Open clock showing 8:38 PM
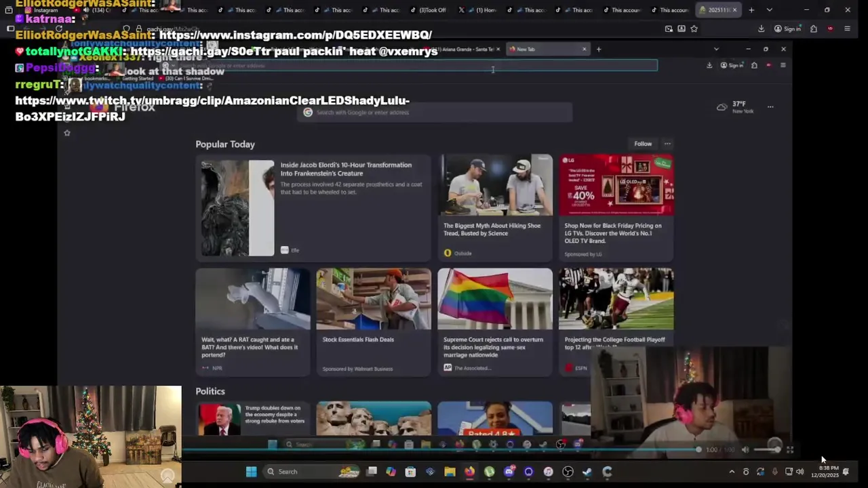 [x=826, y=472]
